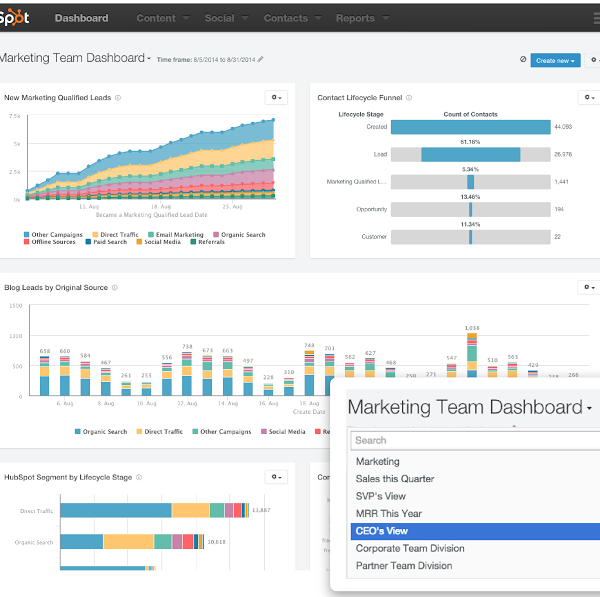The width and height of the screenshot is (600, 597).
Task: Click the Created funnel bar
Action: 471,127
